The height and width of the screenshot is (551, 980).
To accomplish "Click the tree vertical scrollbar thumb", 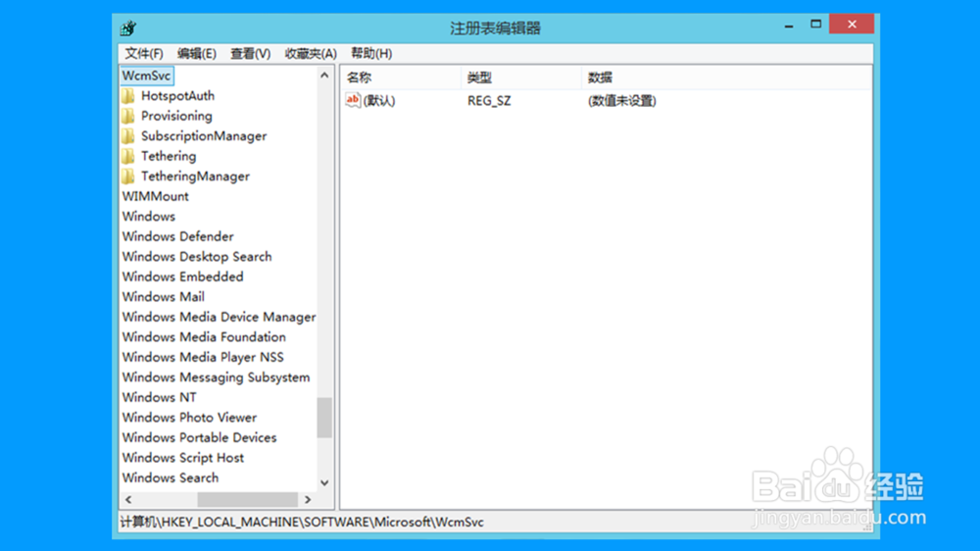I will click(324, 417).
